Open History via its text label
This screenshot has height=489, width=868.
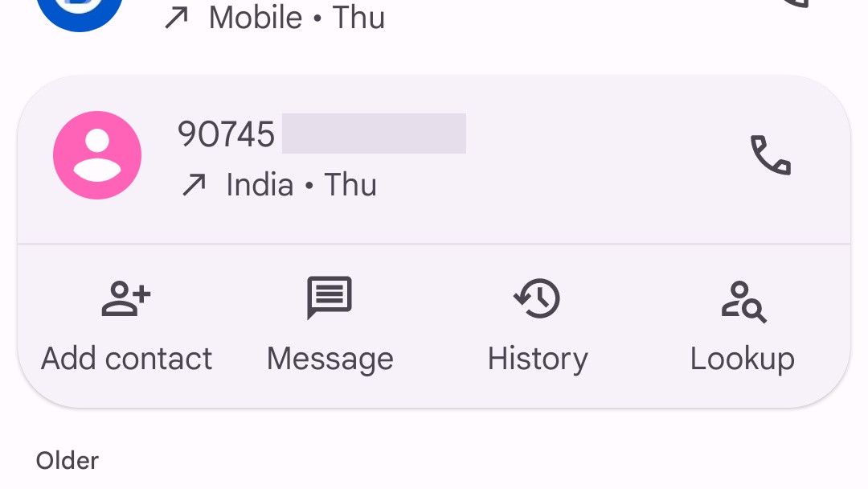[x=538, y=360]
